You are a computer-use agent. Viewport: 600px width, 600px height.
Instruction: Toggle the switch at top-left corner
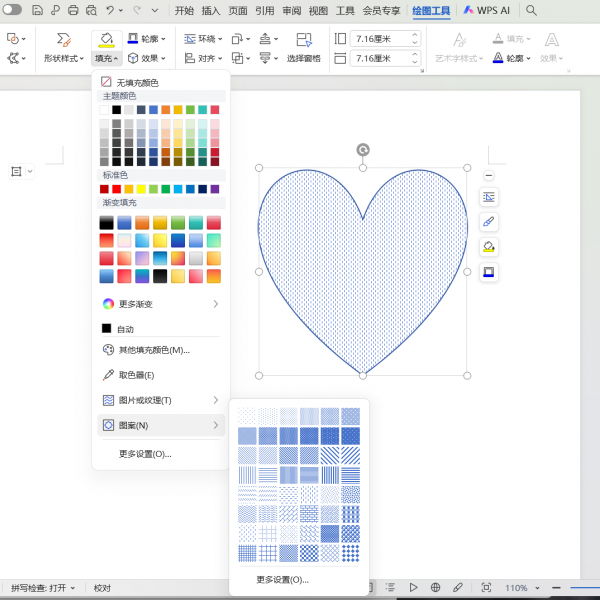point(12,10)
